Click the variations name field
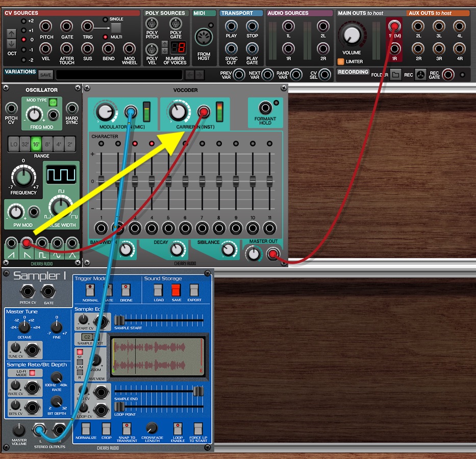The image size is (476, 459). tap(119, 75)
